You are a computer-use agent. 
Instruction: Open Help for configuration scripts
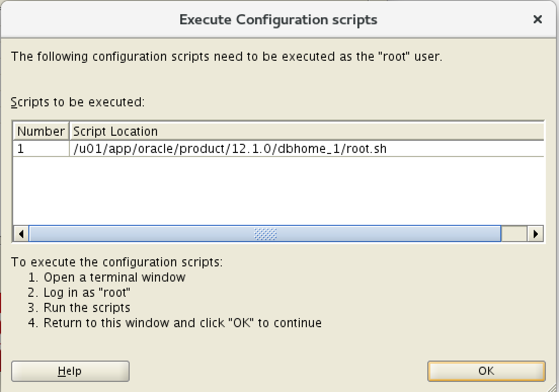point(70,371)
